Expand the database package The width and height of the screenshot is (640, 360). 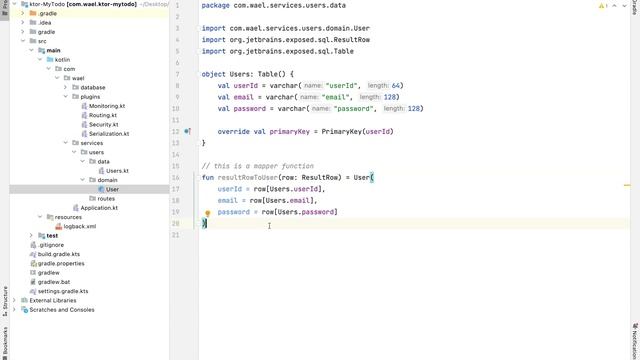click(65, 87)
